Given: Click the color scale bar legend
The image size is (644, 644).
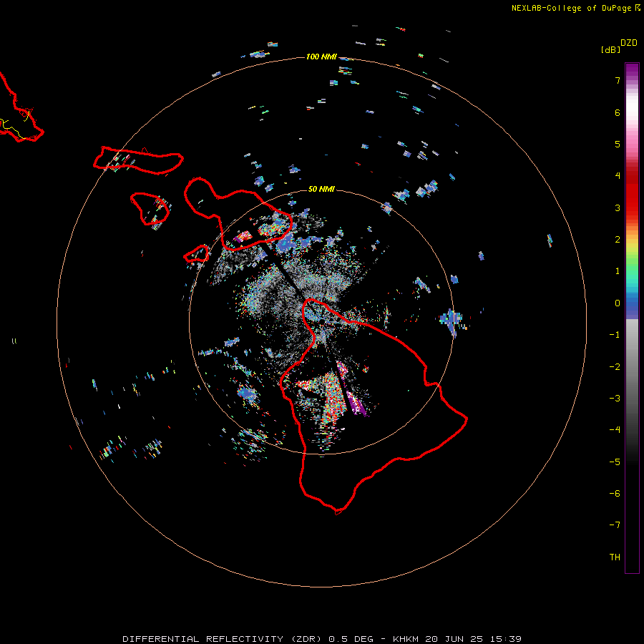Looking at the screenshot, I should point(632,318).
